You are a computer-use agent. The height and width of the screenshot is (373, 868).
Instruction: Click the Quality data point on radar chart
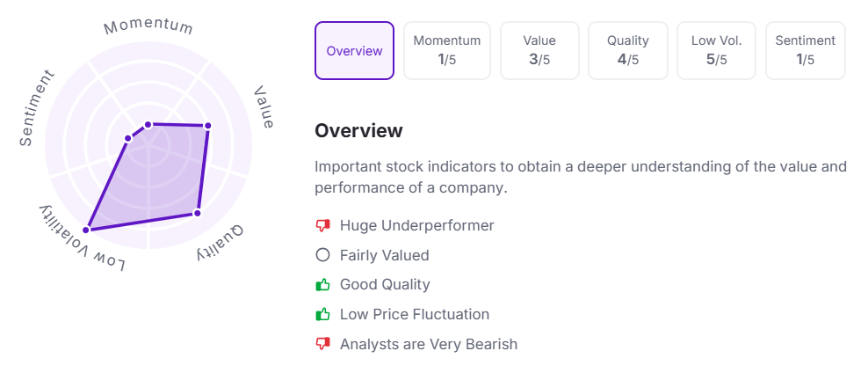197,213
